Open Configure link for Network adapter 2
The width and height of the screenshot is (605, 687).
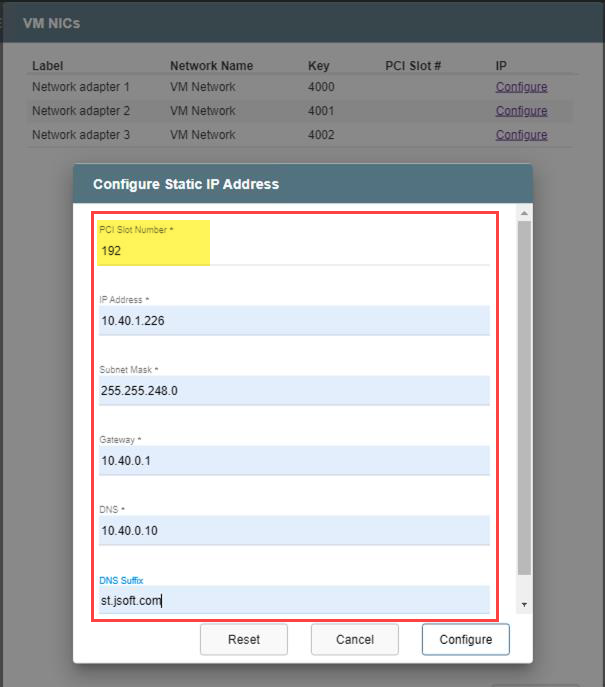pos(521,111)
